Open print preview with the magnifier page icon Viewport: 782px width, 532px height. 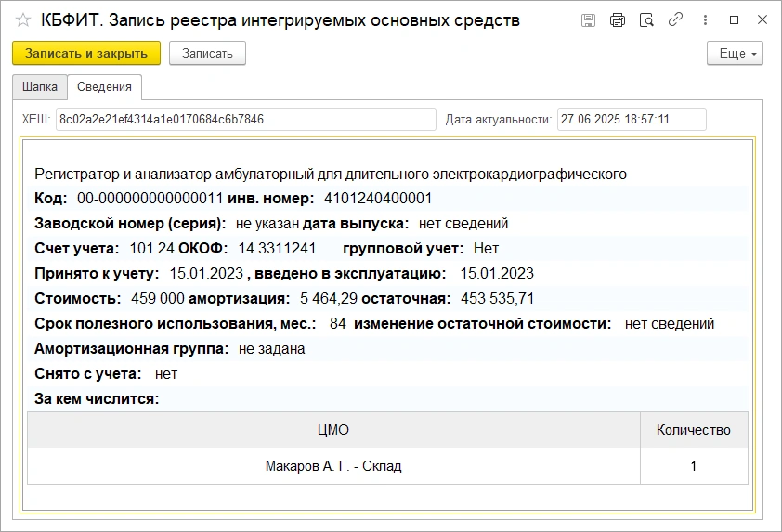click(646, 20)
